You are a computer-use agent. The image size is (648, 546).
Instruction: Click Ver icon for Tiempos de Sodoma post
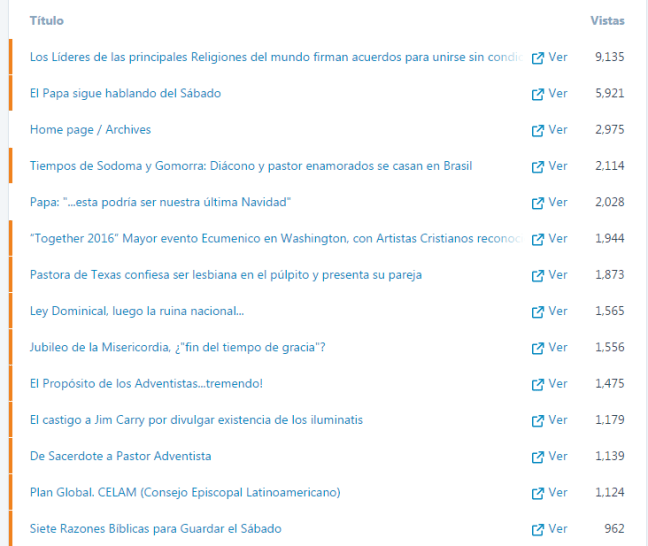[x=538, y=166]
